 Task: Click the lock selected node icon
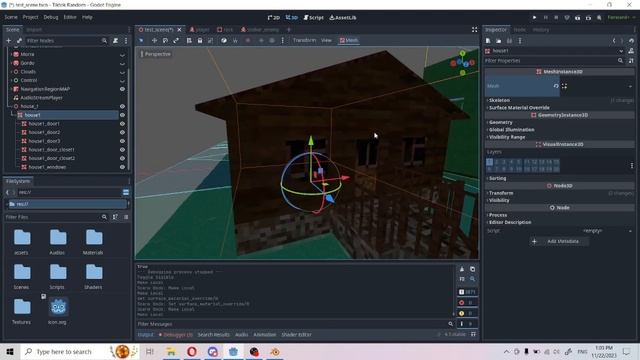(200, 40)
